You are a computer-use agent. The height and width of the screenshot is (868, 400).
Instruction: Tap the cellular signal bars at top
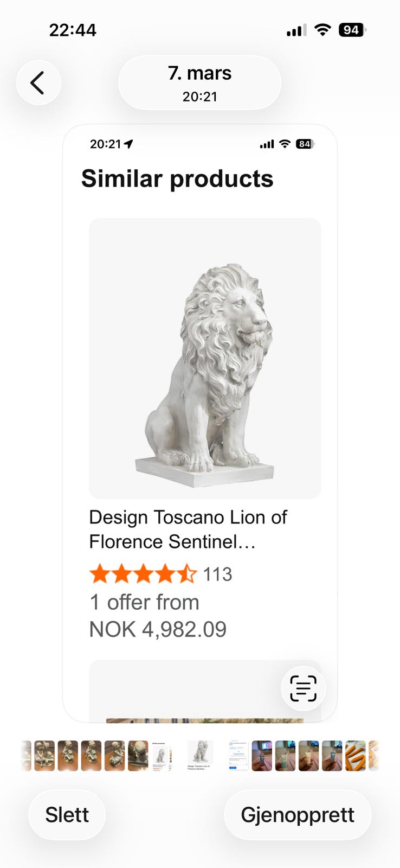click(x=296, y=30)
